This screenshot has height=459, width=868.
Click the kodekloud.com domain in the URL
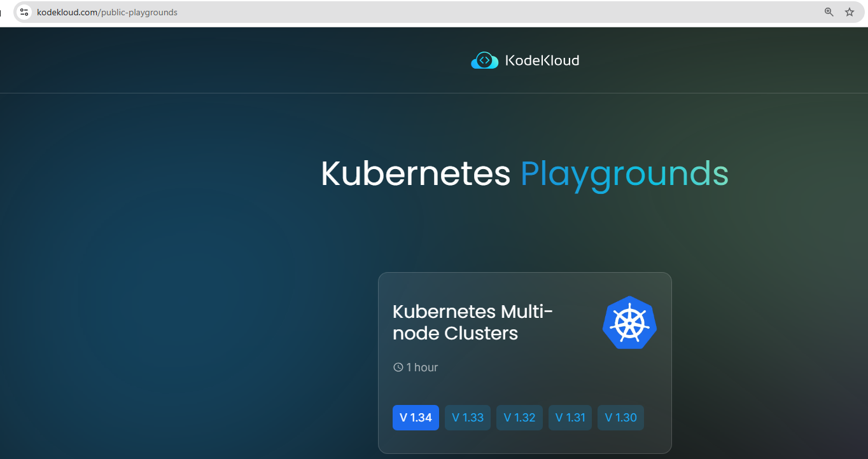(x=67, y=12)
